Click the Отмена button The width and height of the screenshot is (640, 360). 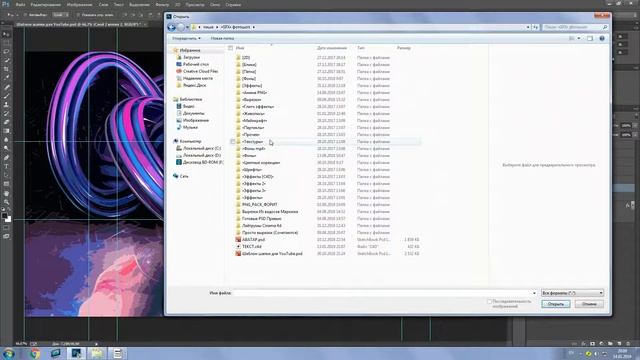[x=589, y=304]
